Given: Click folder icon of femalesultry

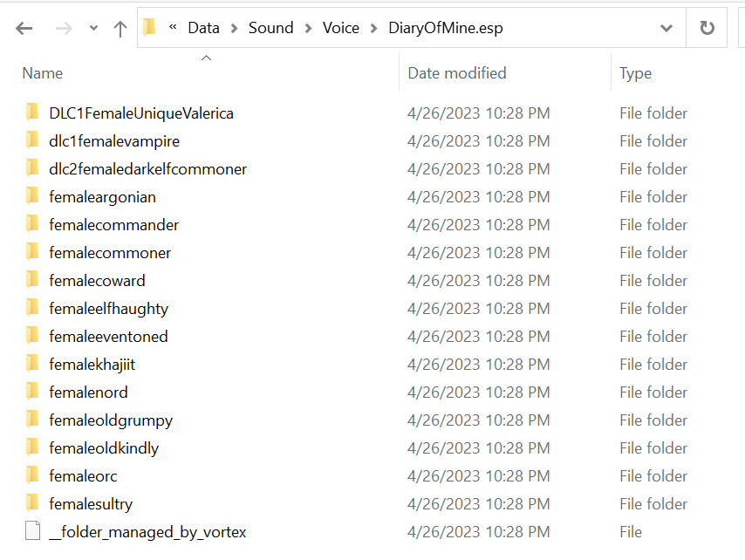Looking at the screenshot, I should 32,503.
